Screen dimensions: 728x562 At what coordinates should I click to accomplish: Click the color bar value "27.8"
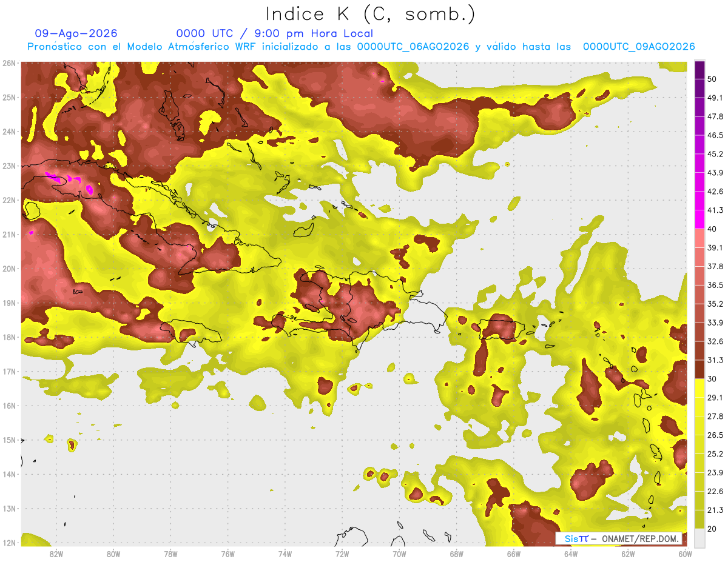[715, 416]
